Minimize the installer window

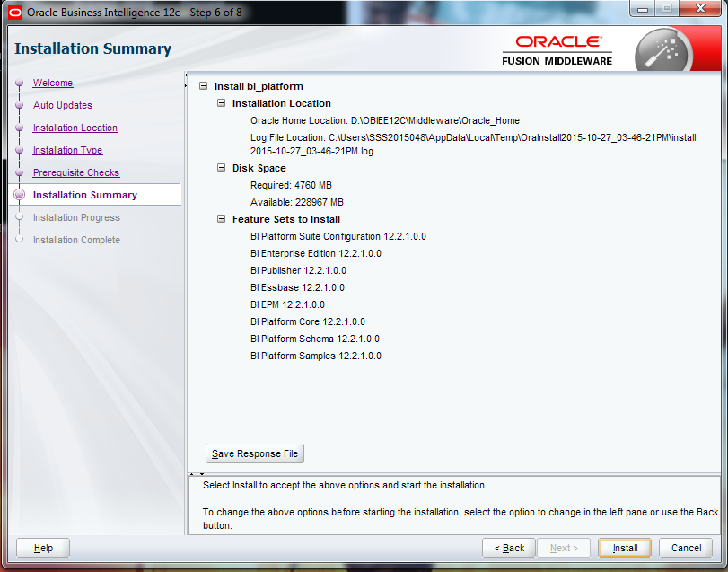643,9
